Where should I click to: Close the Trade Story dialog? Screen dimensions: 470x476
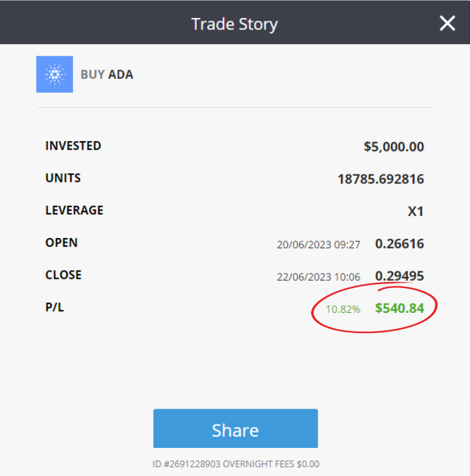(447, 24)
